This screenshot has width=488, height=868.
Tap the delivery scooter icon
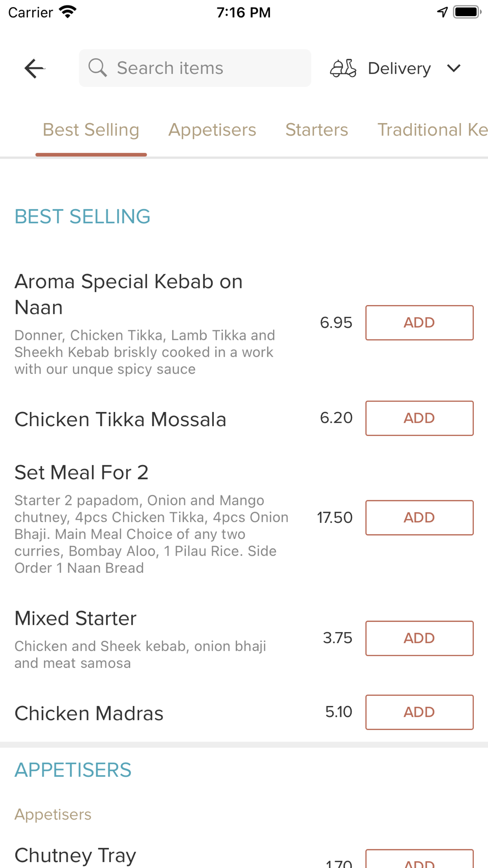[x=343, y=68]
